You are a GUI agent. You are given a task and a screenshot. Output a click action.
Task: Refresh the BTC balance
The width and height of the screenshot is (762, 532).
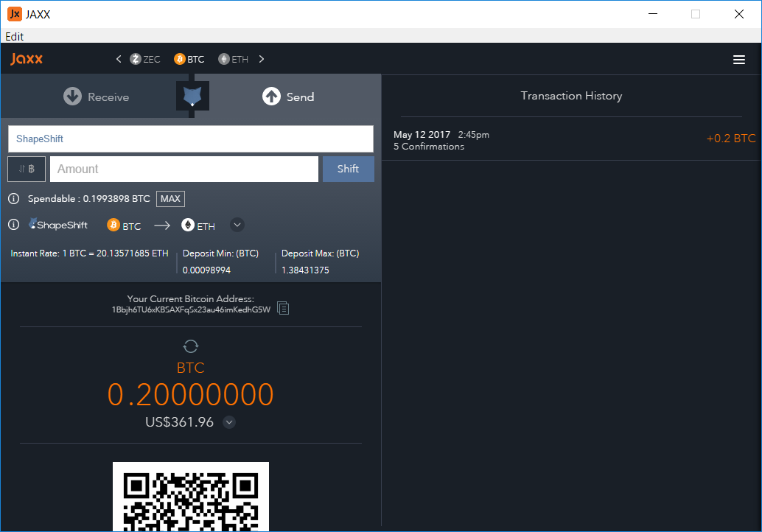pos(190,346)
